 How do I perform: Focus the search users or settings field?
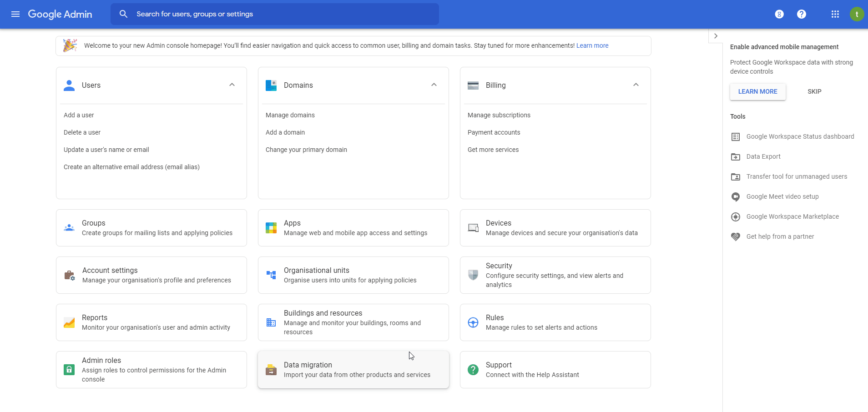[x=282, y=14]
